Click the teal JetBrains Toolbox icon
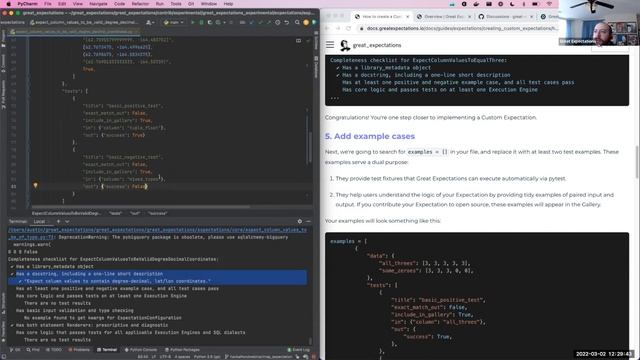Image resolution: width=640 pixels, height=360 pixels. coord(314,22)
